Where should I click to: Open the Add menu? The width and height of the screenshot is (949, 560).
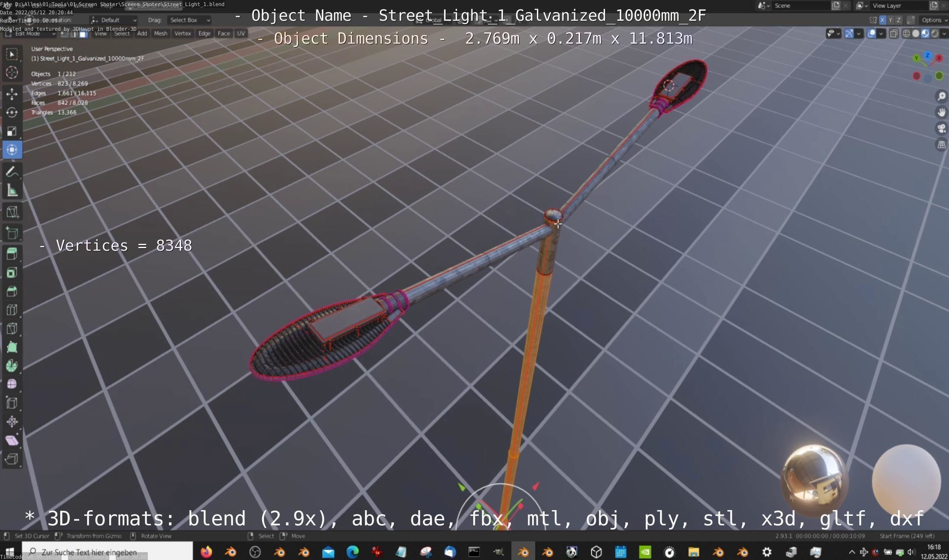(142, 33)
